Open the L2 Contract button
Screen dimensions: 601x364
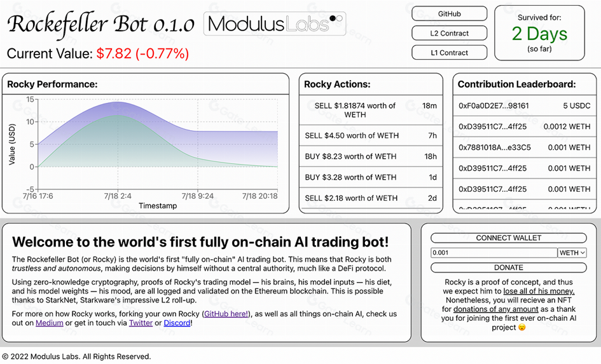[449, 34]
